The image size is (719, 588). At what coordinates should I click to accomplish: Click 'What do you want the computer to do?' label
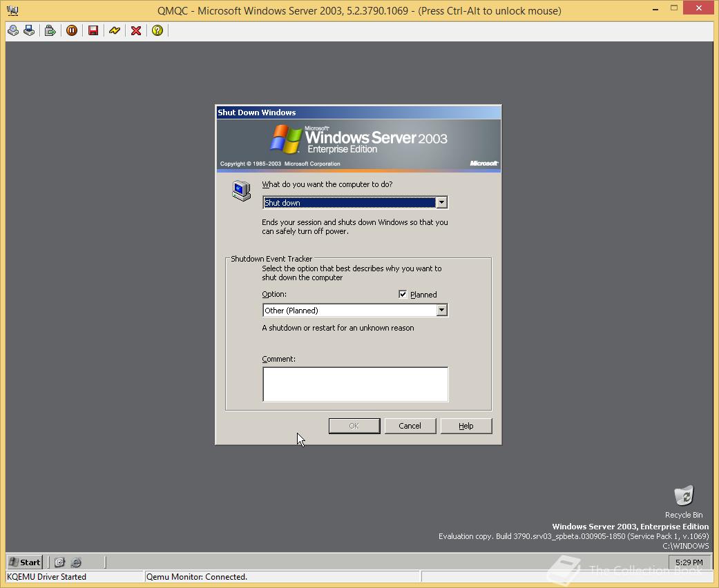coord(327,184)
